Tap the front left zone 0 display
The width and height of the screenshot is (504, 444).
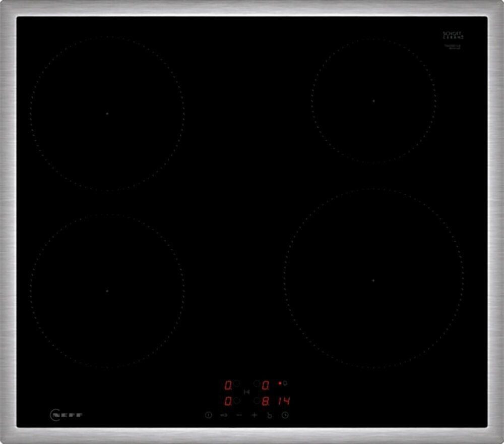click(x=228, y=401)
